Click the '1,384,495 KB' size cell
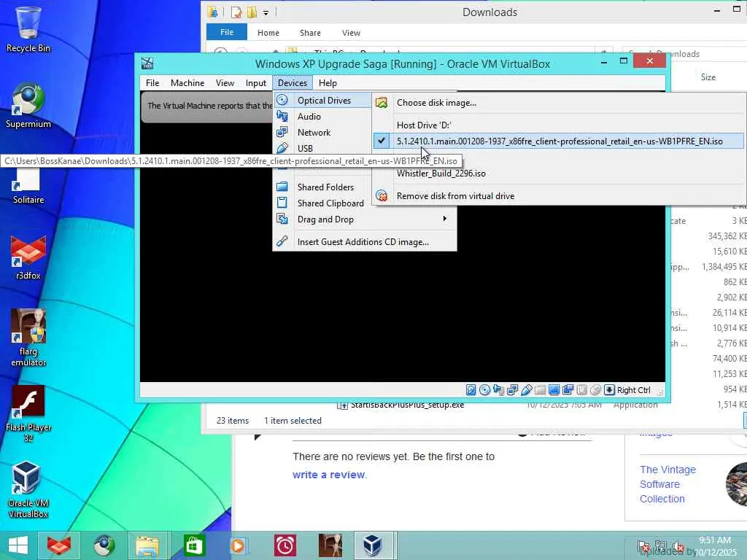The image size is (747, 560). coord(724,267)
